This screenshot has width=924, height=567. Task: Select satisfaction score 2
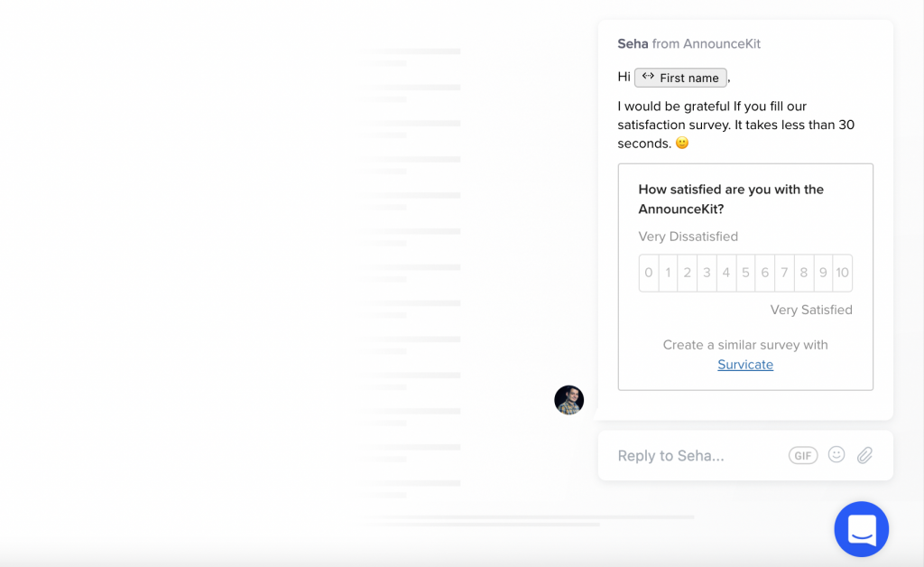pos(687,273)
